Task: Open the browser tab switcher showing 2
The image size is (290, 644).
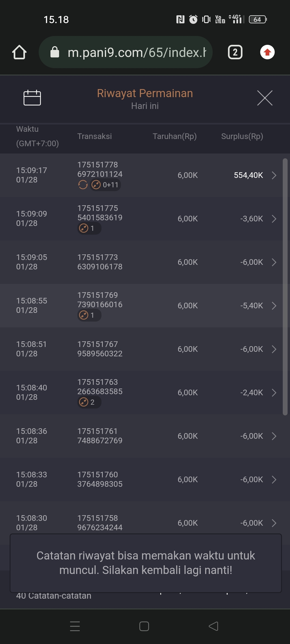Action: [235, 52]
